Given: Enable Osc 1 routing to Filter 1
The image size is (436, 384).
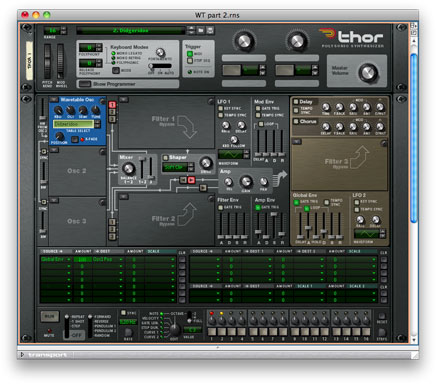Looking at the screenshot, I should click(x=112, y=105).
